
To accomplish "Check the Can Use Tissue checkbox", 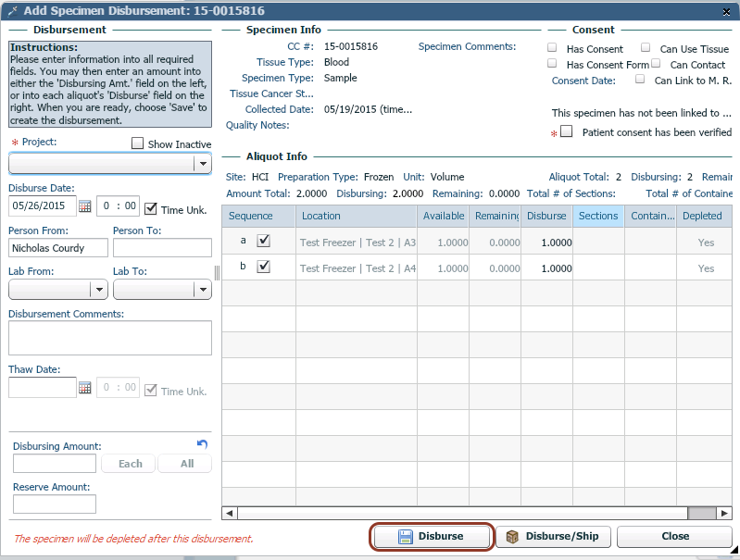I will [646, 47].
